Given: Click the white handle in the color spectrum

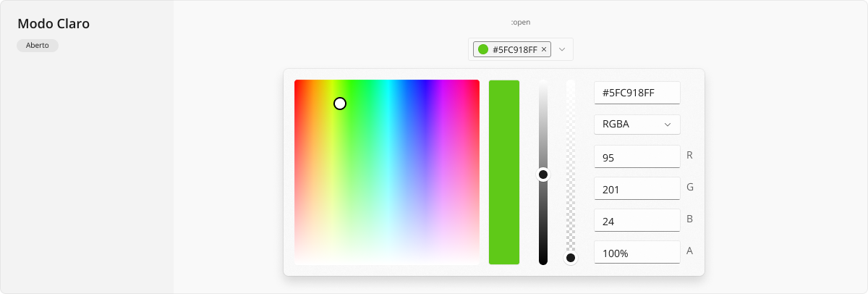Looking at the screenshot, I should pos(340,104).
